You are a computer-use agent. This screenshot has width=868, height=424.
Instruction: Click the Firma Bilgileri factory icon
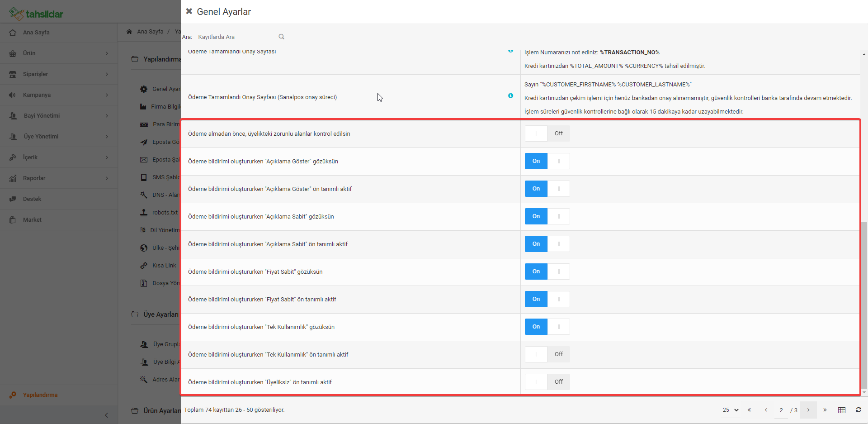click(143, 107)
